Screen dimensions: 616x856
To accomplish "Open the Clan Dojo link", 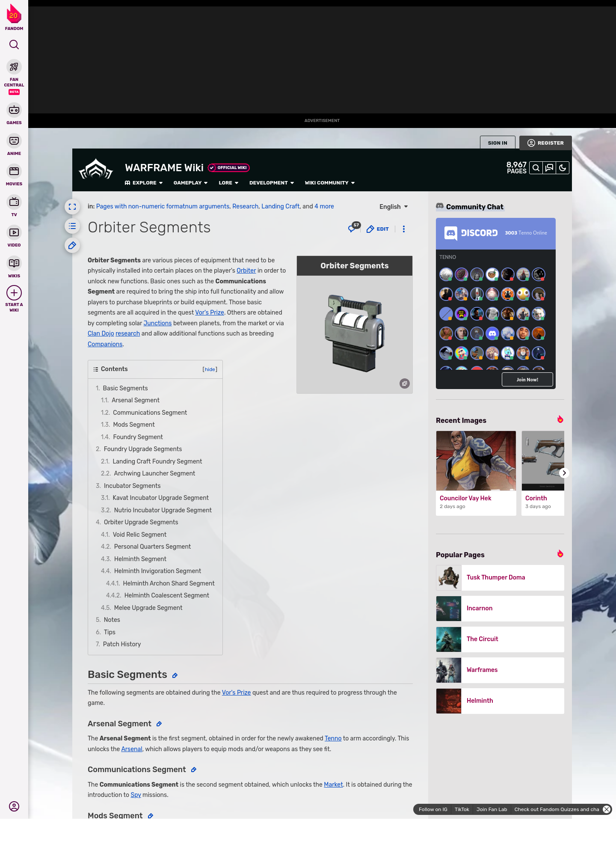I will pyautogui.click(x=101, y=333).
